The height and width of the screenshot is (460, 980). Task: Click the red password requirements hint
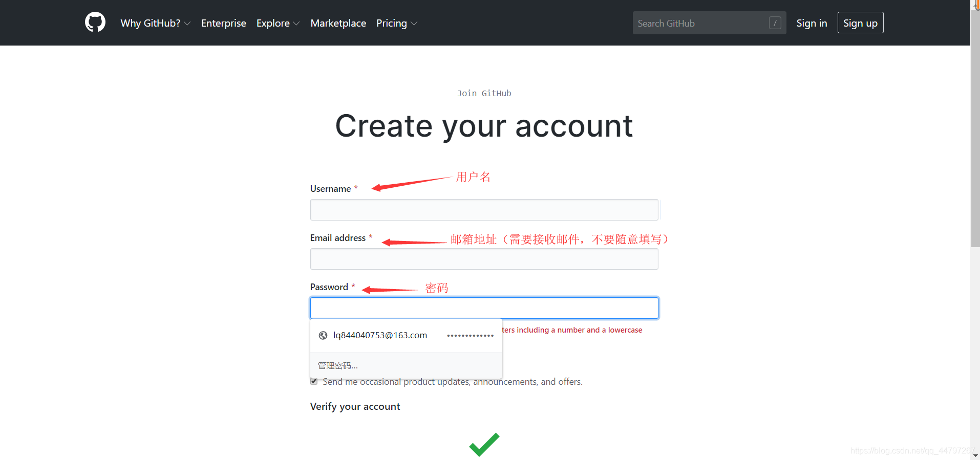click(572, 330)
